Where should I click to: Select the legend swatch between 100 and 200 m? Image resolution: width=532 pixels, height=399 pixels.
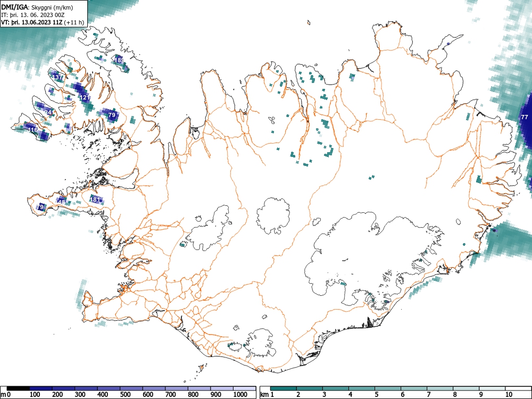(41, 388)
